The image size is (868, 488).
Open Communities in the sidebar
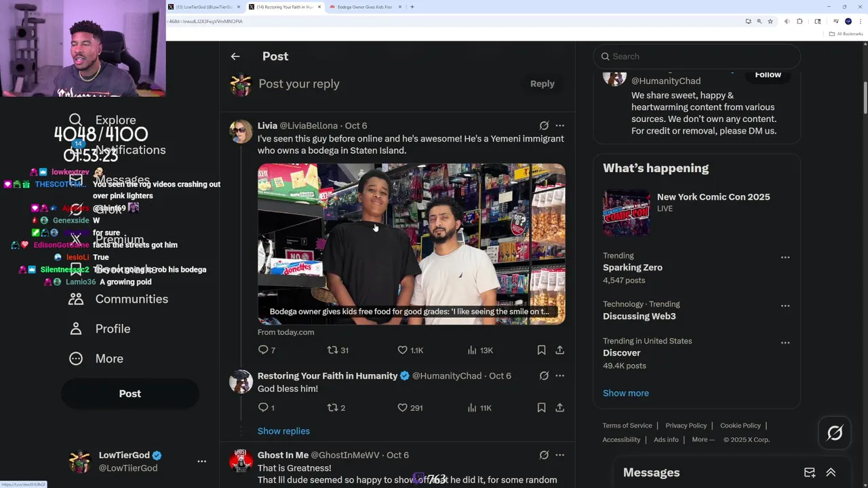point(118,299)
